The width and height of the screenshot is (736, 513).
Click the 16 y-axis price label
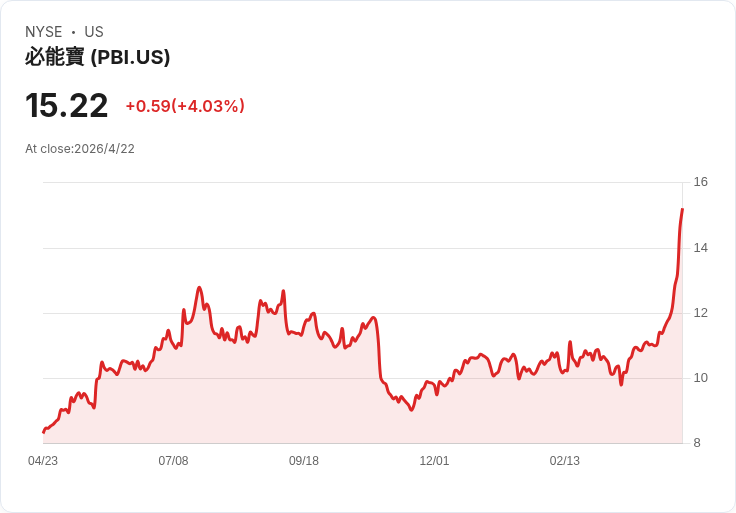click(x=700, y=182)
